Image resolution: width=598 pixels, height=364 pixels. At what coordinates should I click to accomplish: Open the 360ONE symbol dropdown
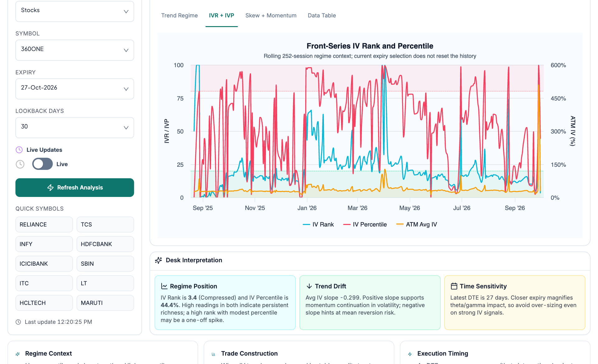[x=75, y=50]
